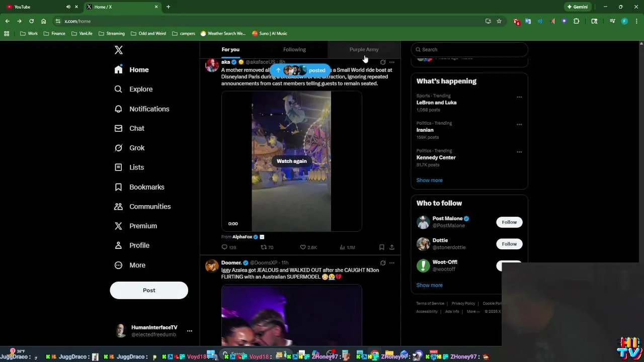Viewport: 644px width, 362px height.
Task: Show more in Who to follow
Action: 429,285
